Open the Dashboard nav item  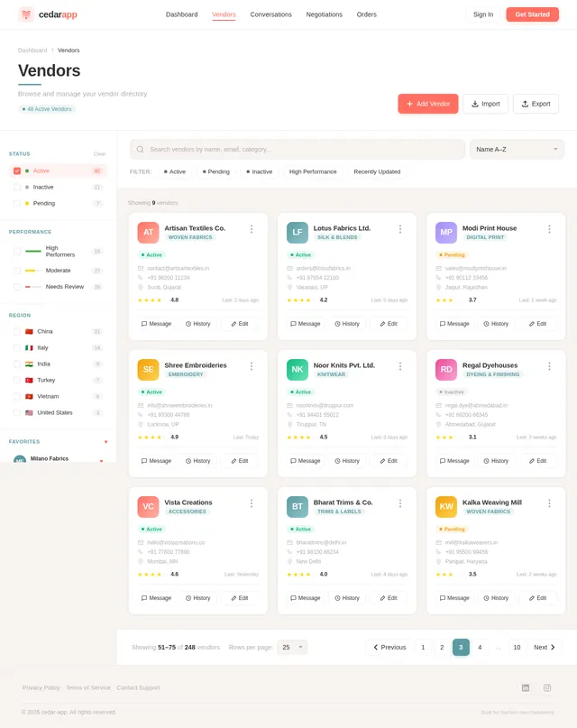tap(182, 14)
